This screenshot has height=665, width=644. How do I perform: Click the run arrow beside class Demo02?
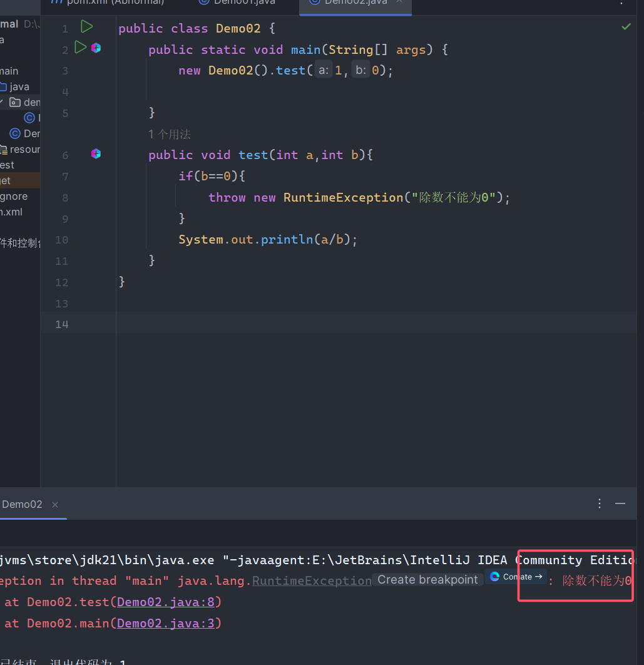click(x=86, y=27)
